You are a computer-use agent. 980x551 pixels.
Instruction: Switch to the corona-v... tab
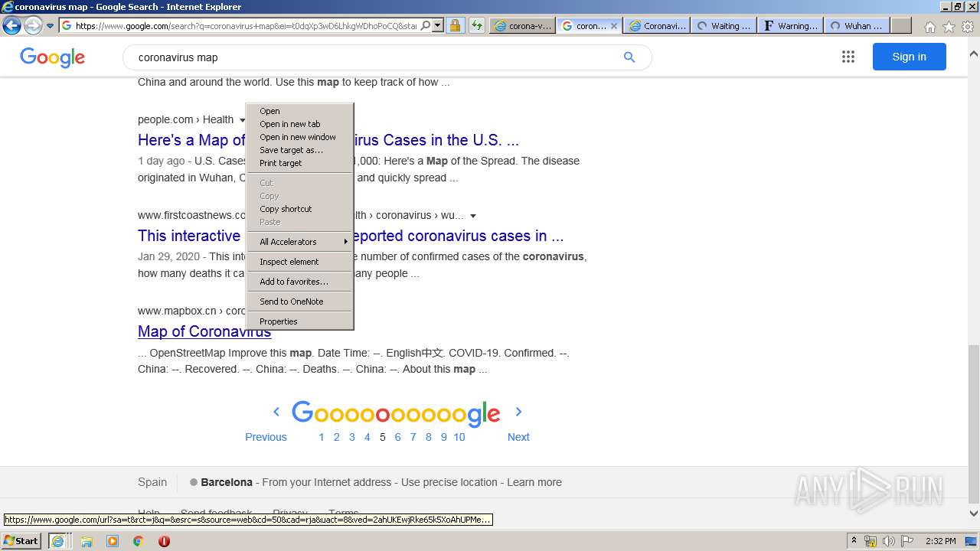(x=523, y=25)
